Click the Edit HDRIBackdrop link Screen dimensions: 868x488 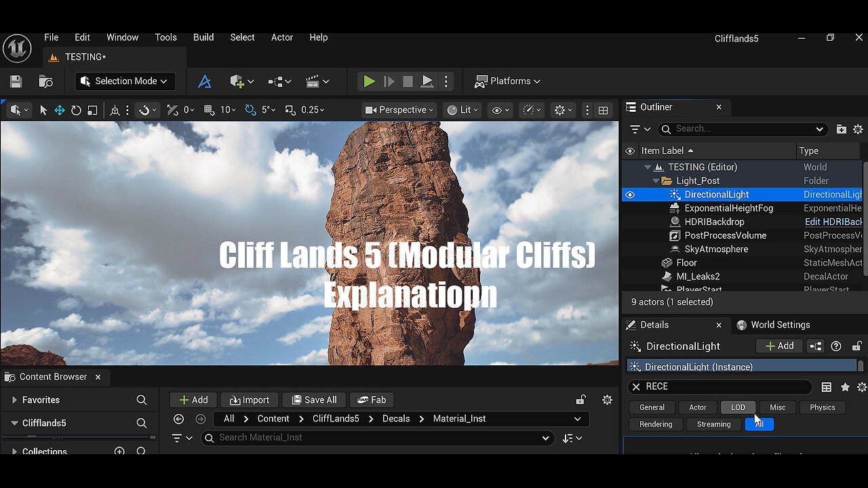pyautogui.click(x=833, y=222)
